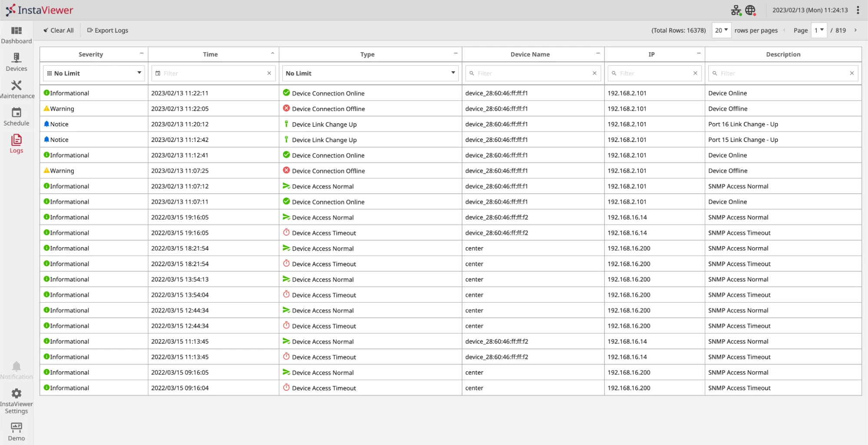This screenshot has width=868, height=445.
Task: Open the Devices section
Action: click(17, 63)
